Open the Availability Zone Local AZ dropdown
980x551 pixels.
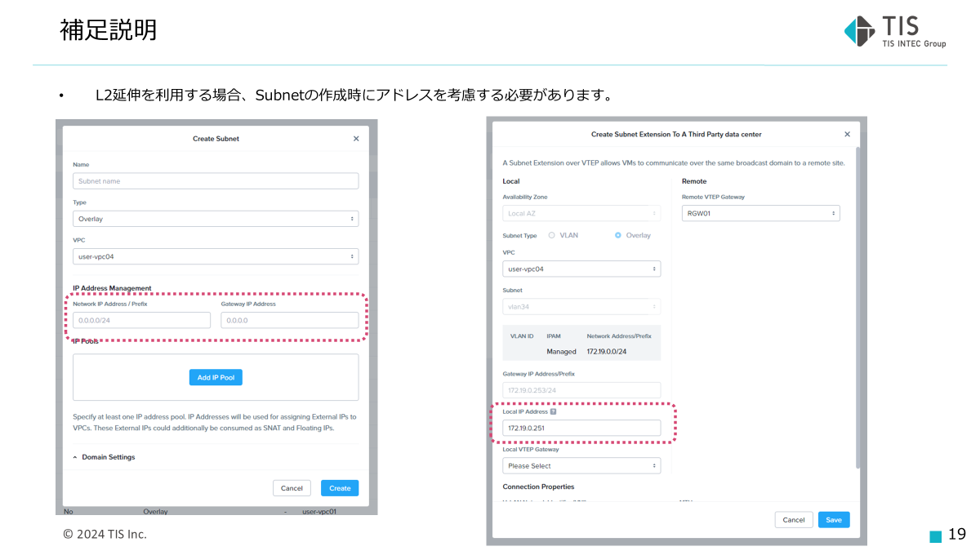click(581, 213)
